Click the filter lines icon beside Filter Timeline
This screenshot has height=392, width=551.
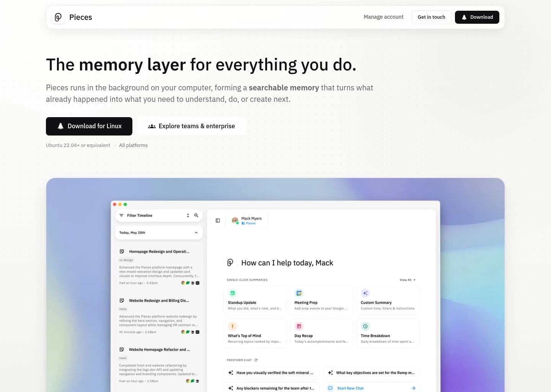click(x=121, y=216)
